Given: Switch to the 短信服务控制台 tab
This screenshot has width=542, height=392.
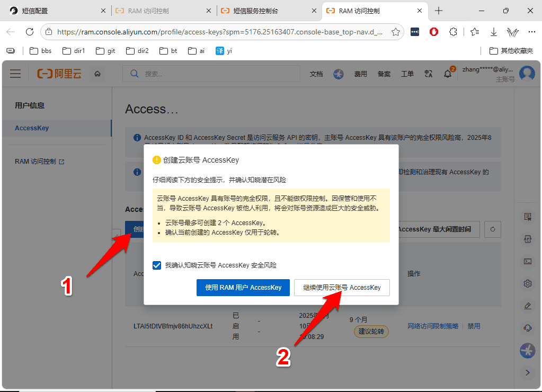Looking at the screenshot, I should 269,11.
